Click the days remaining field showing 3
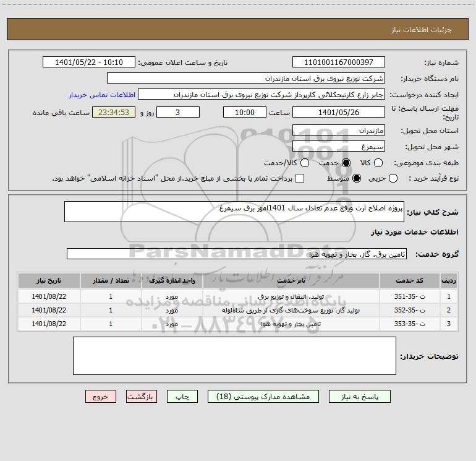Viewport: 476px width, 461px height. [178, 113]
